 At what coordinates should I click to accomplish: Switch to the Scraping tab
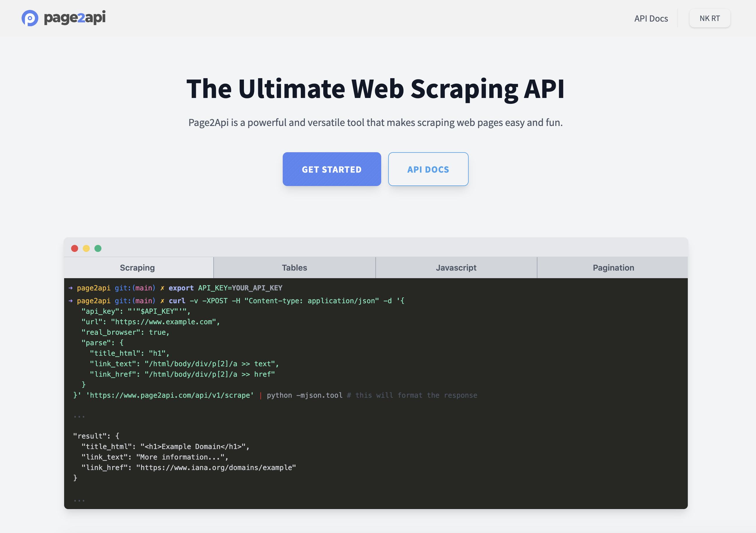[x=137, y=268]
